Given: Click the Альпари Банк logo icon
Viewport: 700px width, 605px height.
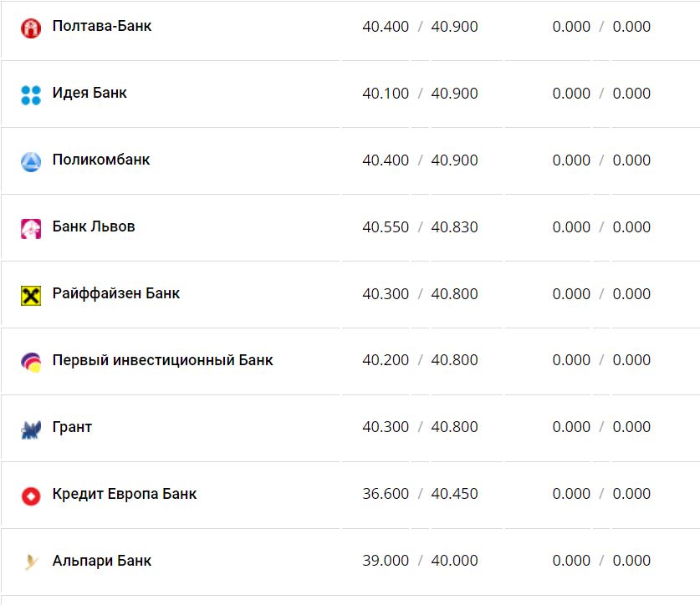Looking at the screenshot, I should (31, 562).
